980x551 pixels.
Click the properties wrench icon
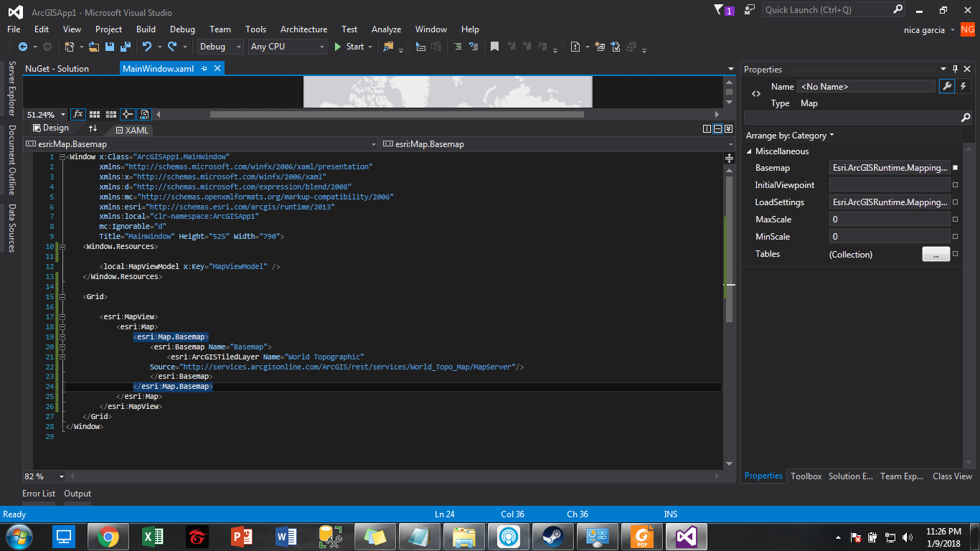click(x=947, y=86)
